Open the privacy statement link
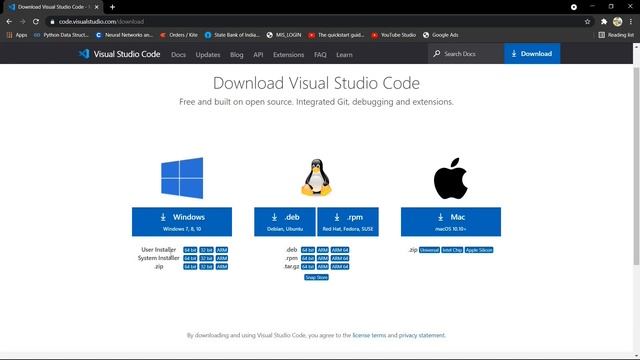The width and height of the screenshot is (640, 360). pos(422,335)
